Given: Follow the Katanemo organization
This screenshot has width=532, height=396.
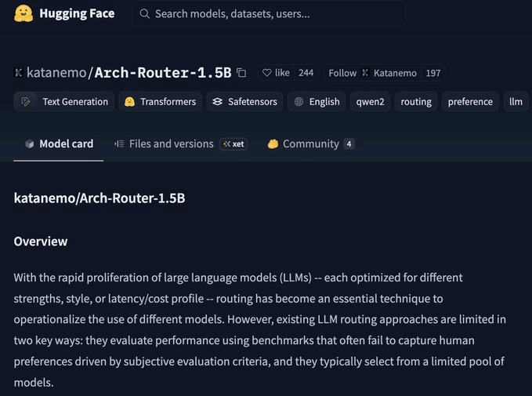Looking at the screenshot, I should click(372, 73).
